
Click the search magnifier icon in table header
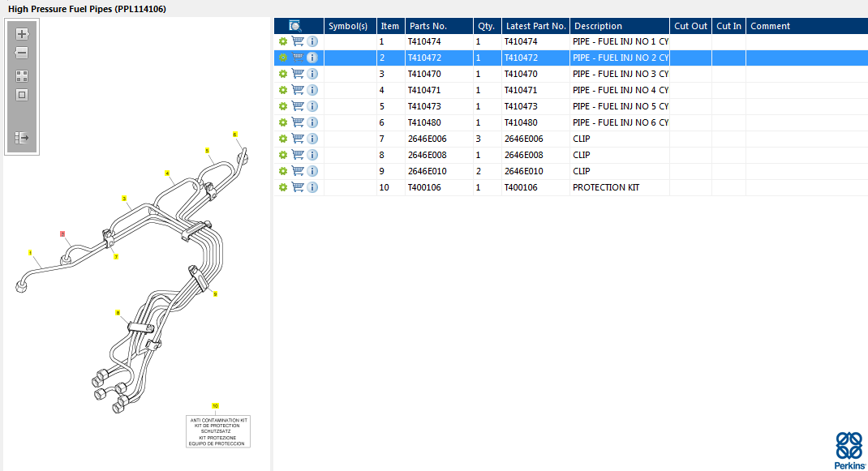pyautogui.click(x=295, y=26)
